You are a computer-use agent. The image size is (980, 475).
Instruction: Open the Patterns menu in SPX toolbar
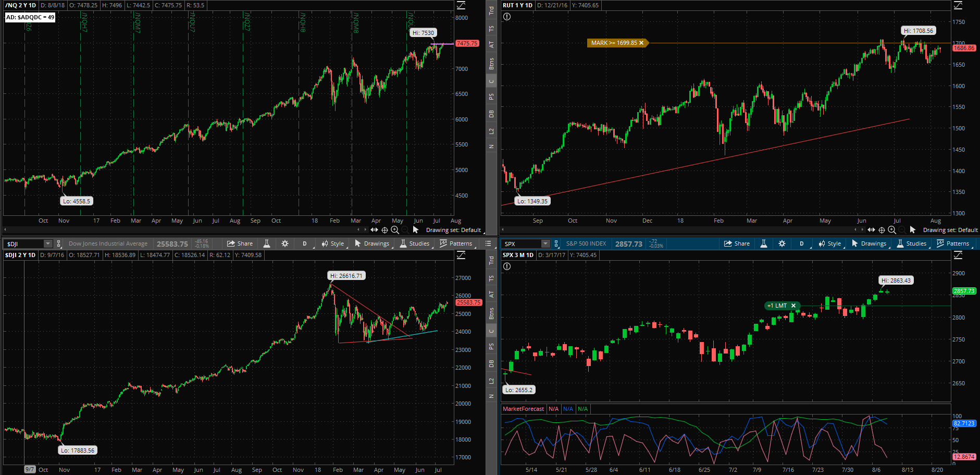click(x=953, y=243)
